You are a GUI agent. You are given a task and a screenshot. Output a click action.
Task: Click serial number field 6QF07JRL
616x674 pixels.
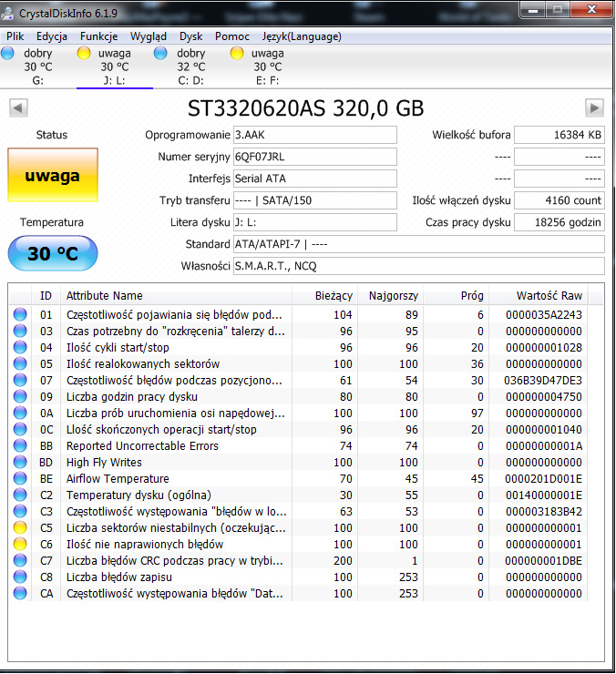[x=315, y=157]
